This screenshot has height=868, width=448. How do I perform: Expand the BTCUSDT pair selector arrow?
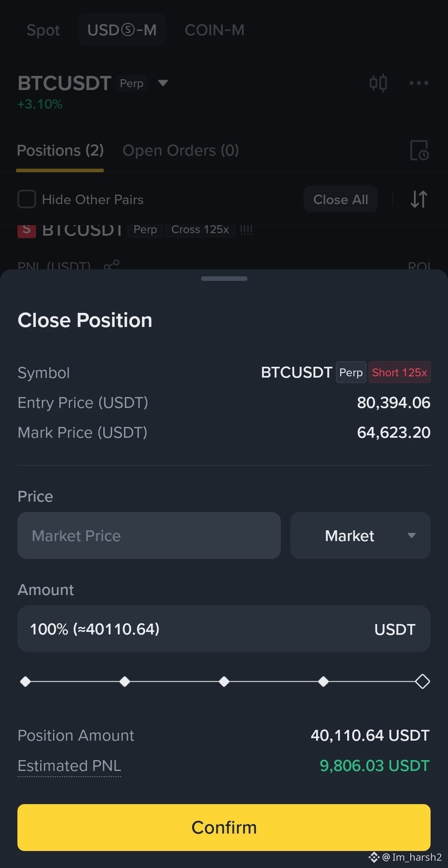click(163, 83)
